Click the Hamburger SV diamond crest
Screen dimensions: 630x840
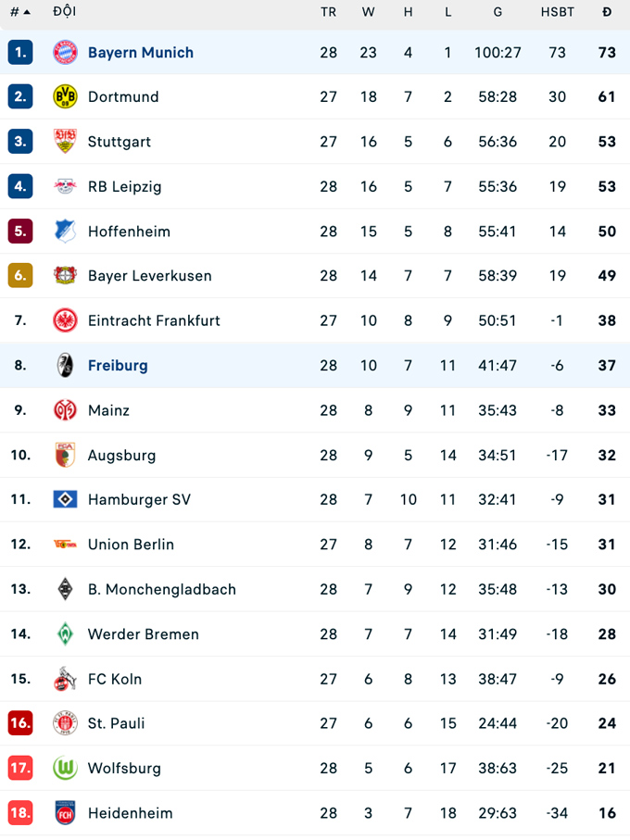point(65,499)
